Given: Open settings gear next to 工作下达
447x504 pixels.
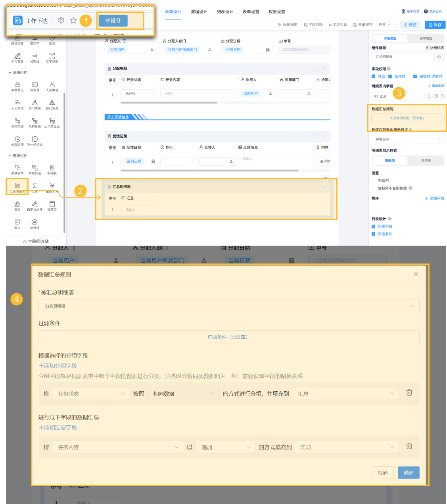Looking at the screenshot, I should pyautogui.click(x=61, y=20).
